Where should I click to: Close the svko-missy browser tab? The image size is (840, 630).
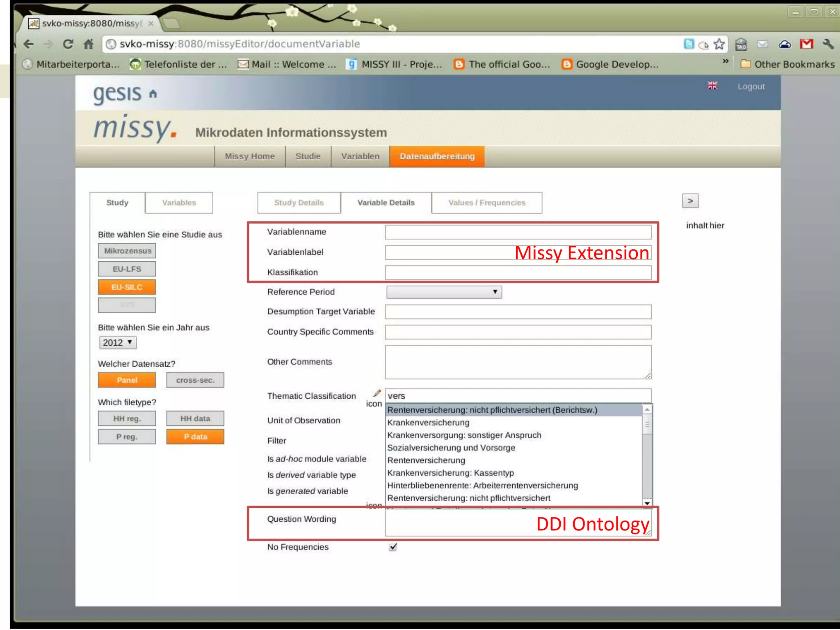[151, 23]
